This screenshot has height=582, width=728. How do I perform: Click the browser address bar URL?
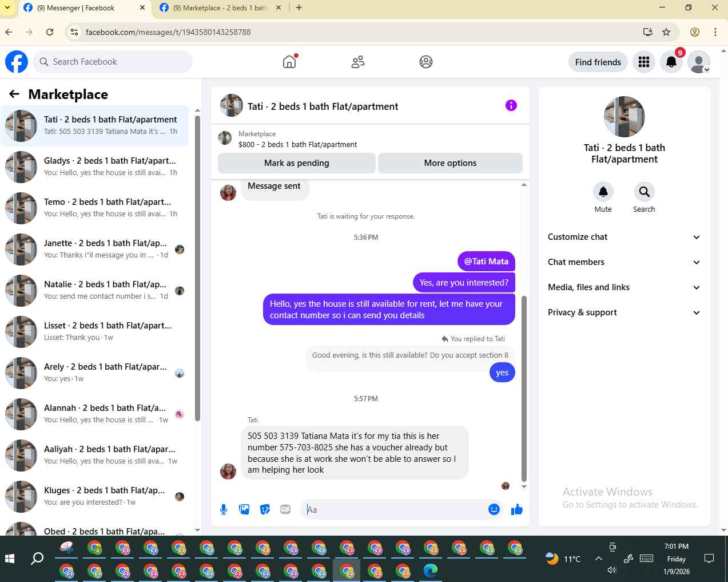coord(168,32)
